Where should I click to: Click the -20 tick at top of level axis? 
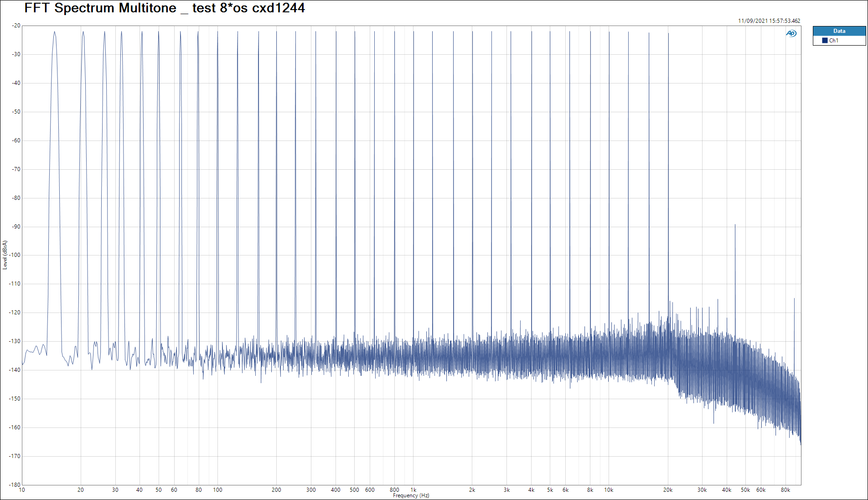(16, 26)
